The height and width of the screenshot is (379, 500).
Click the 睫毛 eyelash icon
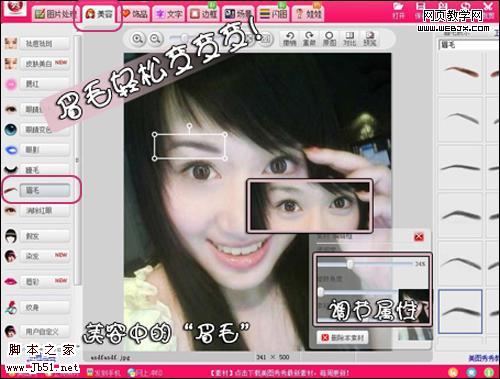click(11, 170)
